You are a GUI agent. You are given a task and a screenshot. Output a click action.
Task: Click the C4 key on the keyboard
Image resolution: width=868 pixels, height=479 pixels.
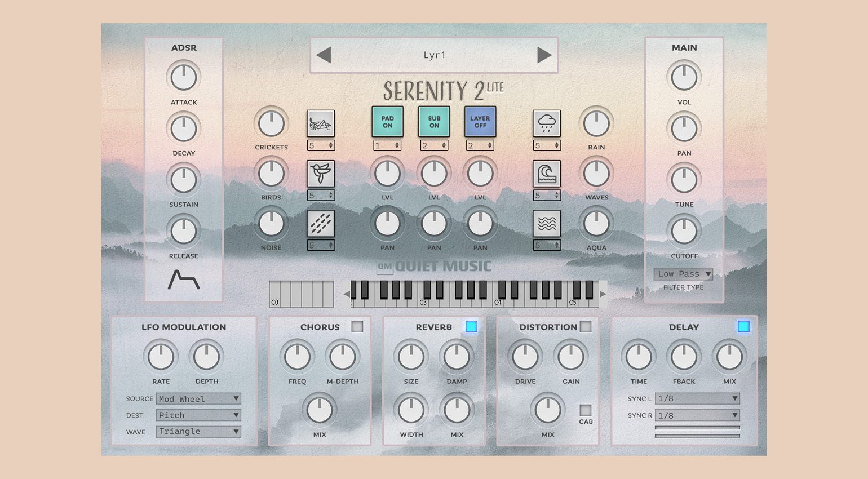(498, 302)
